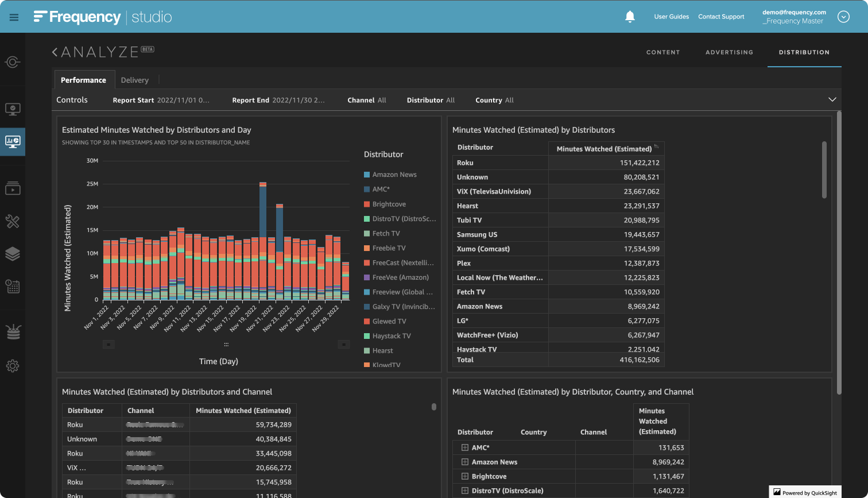
Task: Expand the DistroTV (DistroScale) pivot row
Action: (x=465, y=491)
